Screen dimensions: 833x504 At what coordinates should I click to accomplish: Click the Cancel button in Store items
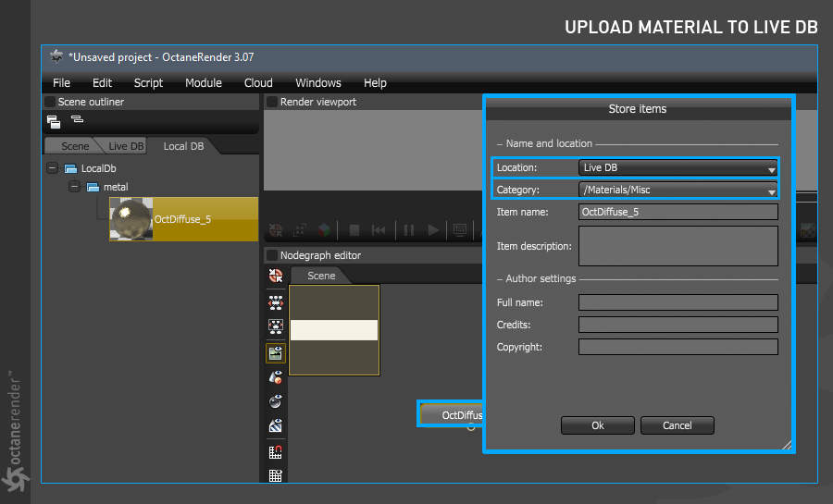[678, 425]
